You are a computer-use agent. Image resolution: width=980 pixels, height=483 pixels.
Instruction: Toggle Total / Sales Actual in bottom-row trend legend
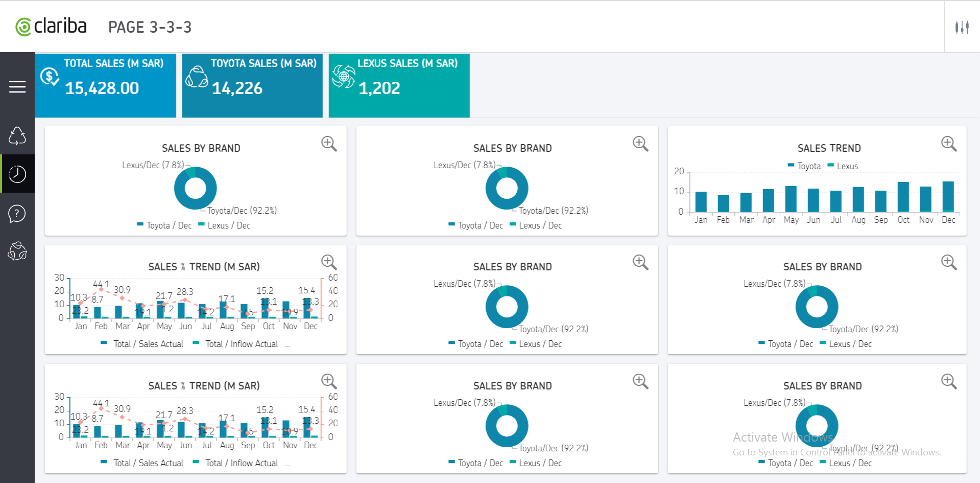[142, 463]
